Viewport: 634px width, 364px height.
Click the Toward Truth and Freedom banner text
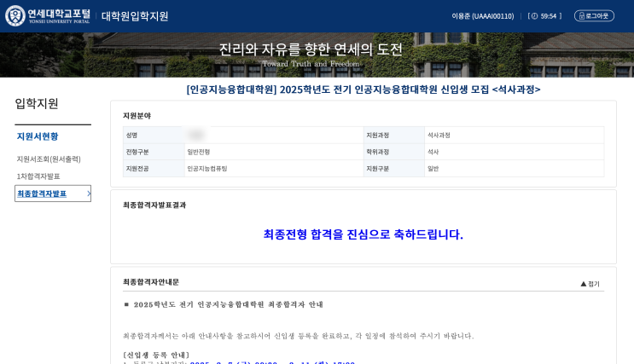[311, 64]
